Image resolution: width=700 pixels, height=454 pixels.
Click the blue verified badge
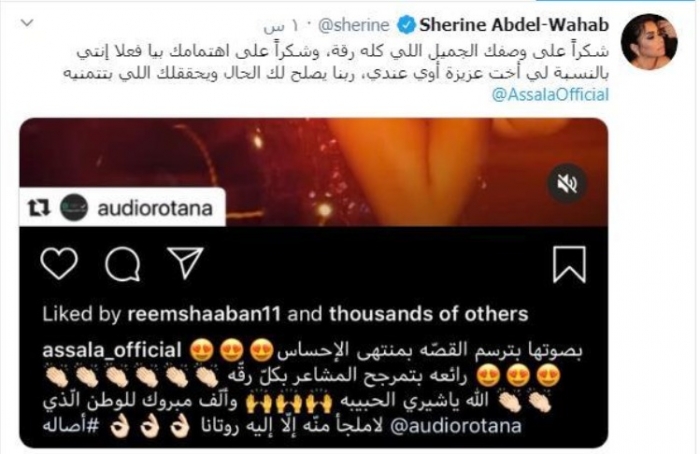406,25
